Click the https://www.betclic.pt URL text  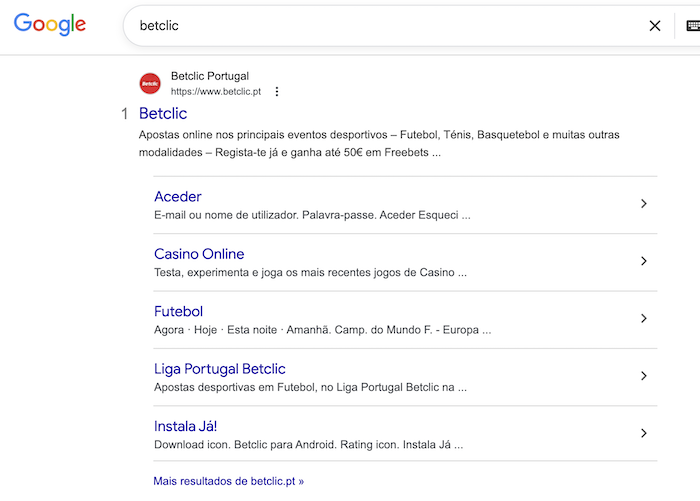point(216,92)
